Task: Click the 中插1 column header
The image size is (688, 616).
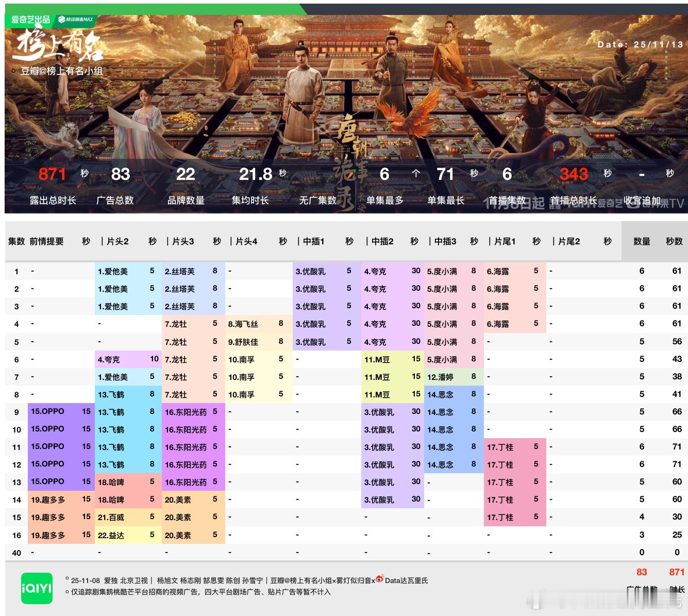Action: tap(314, 241)
